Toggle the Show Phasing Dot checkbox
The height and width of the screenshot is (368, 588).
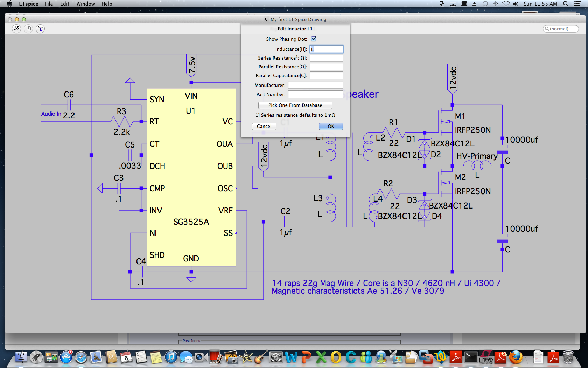click(314, 39)
